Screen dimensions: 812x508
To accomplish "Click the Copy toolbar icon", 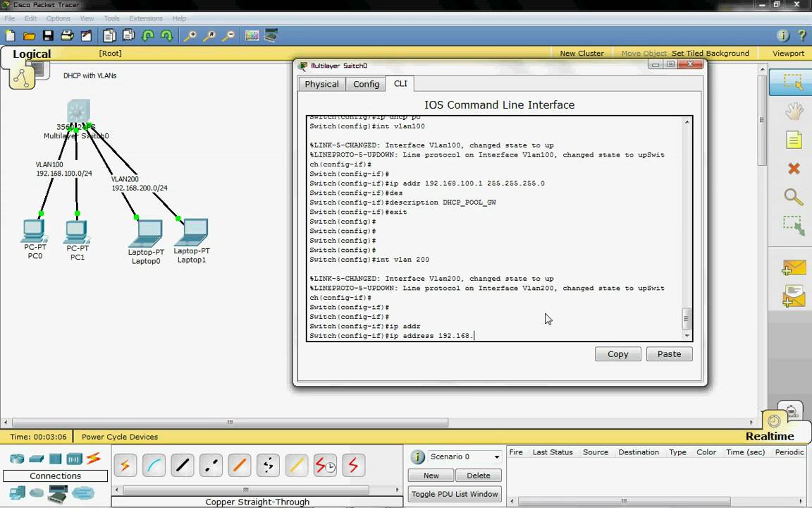I will pyautogui.click(x=109, y=35).
